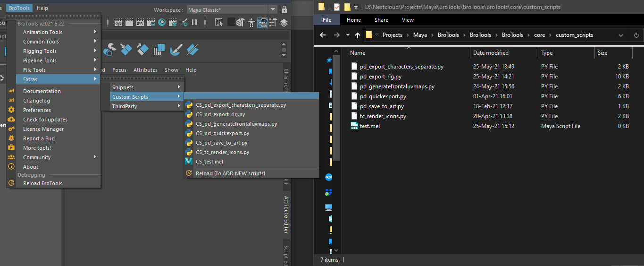The image size is (644, 266).
Task: Expand the Common Tools submenu
Action: pos(58,42)
